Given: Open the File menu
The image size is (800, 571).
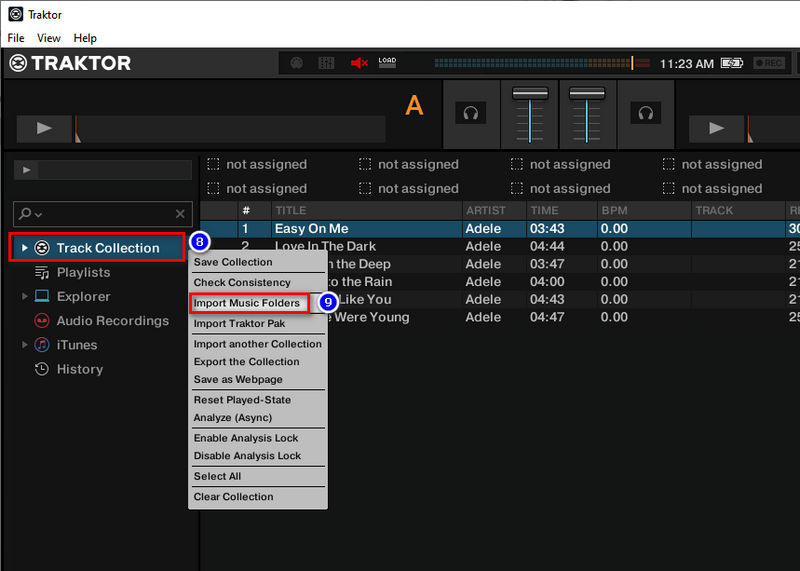Looking at the screenshot, I should tap(16, 38).
